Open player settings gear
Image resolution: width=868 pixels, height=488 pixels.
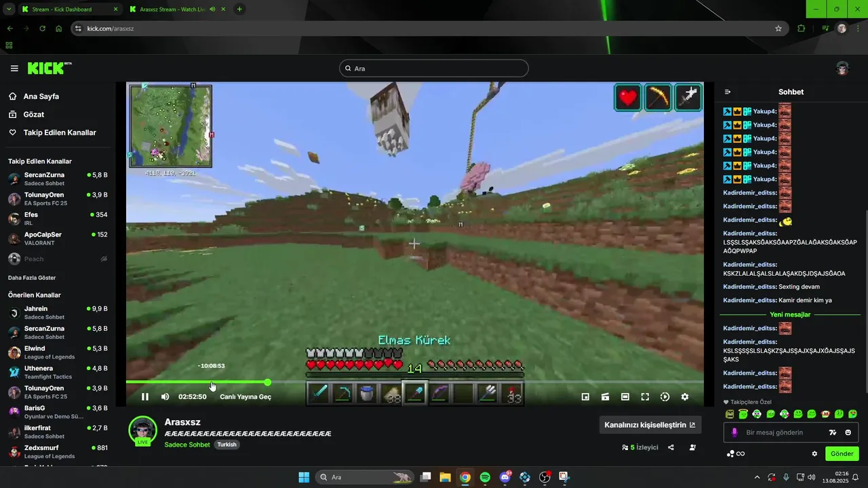point(685,396)
